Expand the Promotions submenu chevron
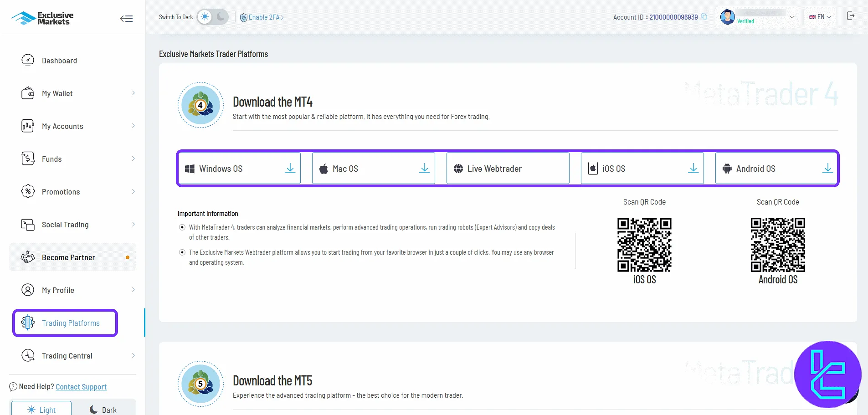This screenshot has height=415, width=868. coord(133,192)
